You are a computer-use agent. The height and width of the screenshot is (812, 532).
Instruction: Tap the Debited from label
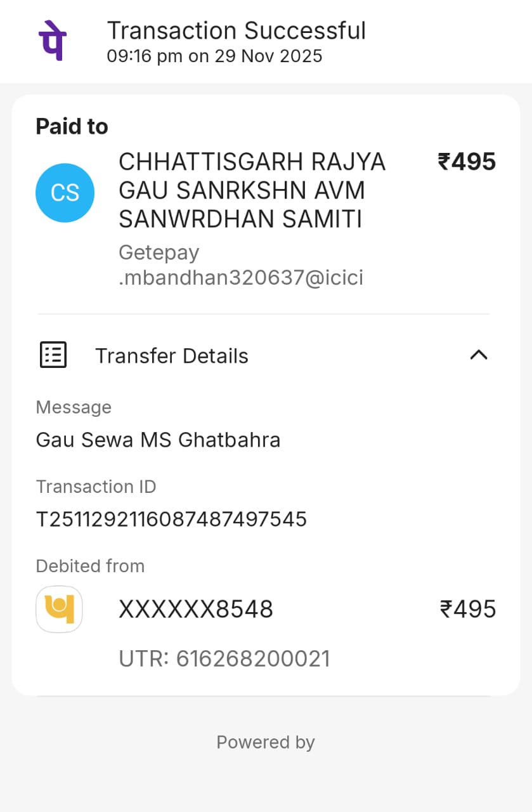point(90,566)
